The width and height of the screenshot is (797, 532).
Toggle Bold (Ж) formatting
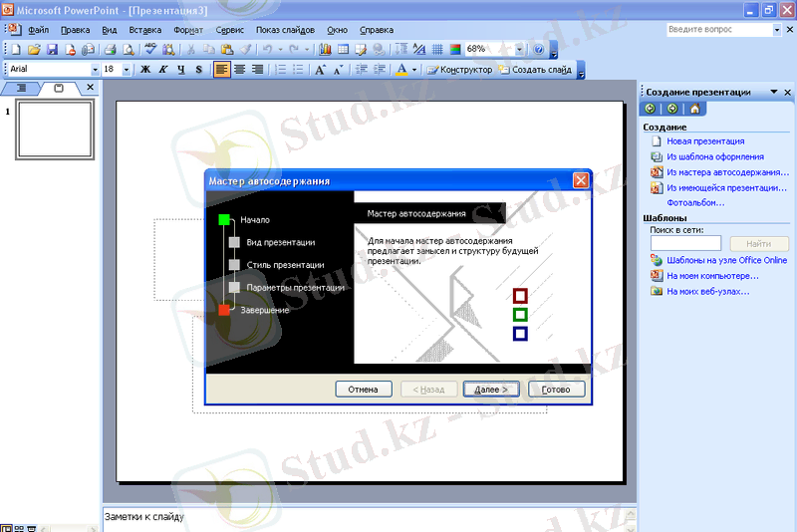pos(144,70)
